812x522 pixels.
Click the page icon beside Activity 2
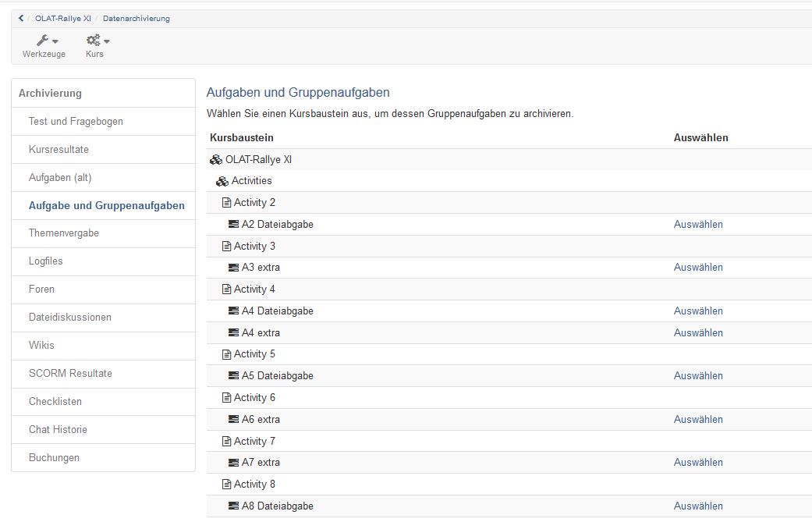(x=226, y=203)
